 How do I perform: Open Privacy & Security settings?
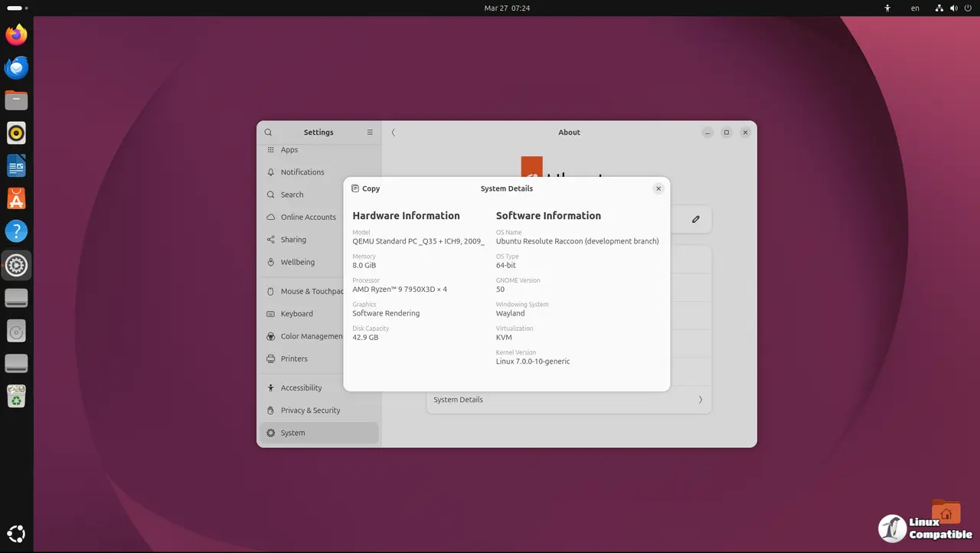pos(310,411)
